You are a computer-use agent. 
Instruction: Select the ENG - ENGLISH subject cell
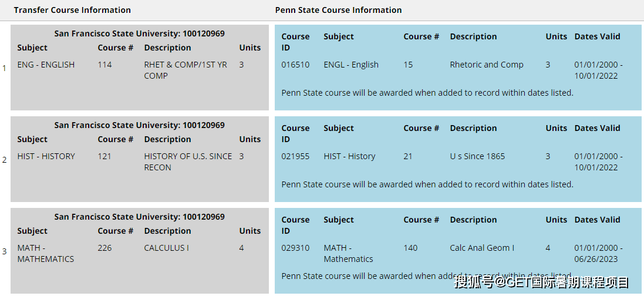pos(46,65)
